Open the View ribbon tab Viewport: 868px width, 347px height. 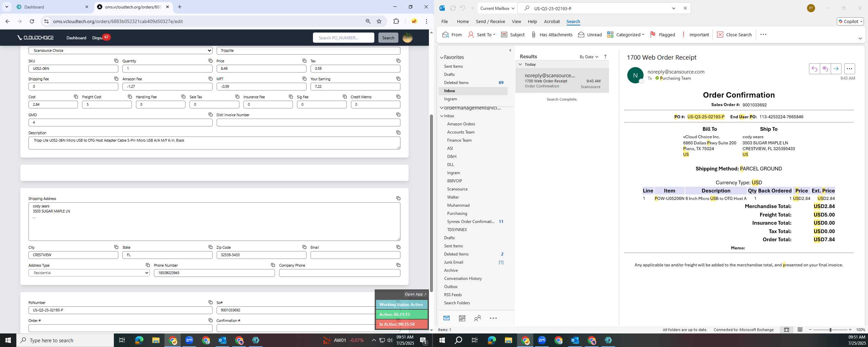pyautogui.click(x=516, y=21)
